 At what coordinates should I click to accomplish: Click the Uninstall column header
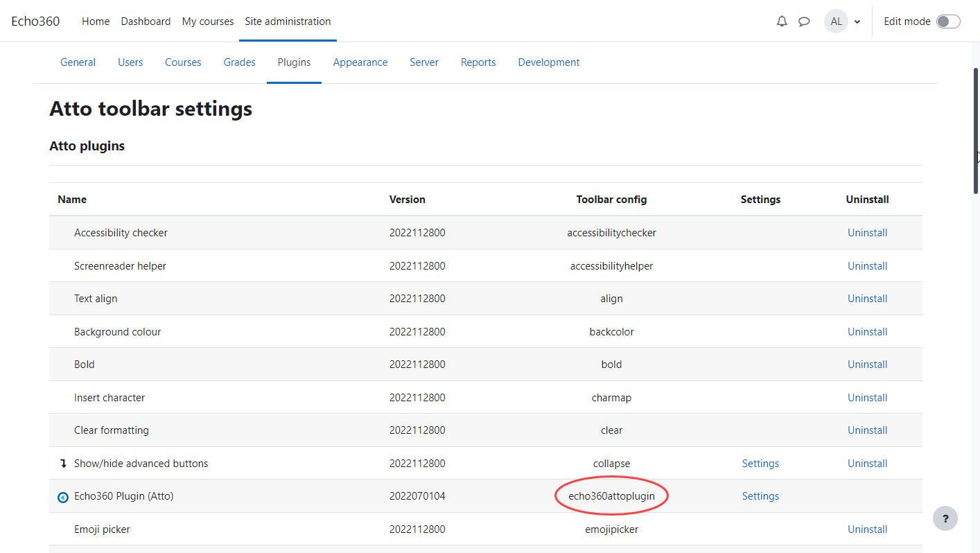coord(868,200)
